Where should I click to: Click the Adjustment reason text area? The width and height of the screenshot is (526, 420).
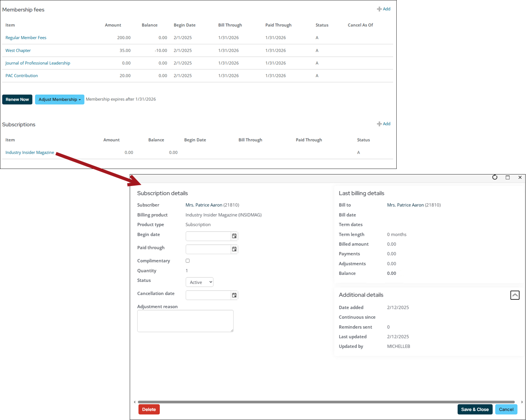pyautogui.click(x=185, y=321)
